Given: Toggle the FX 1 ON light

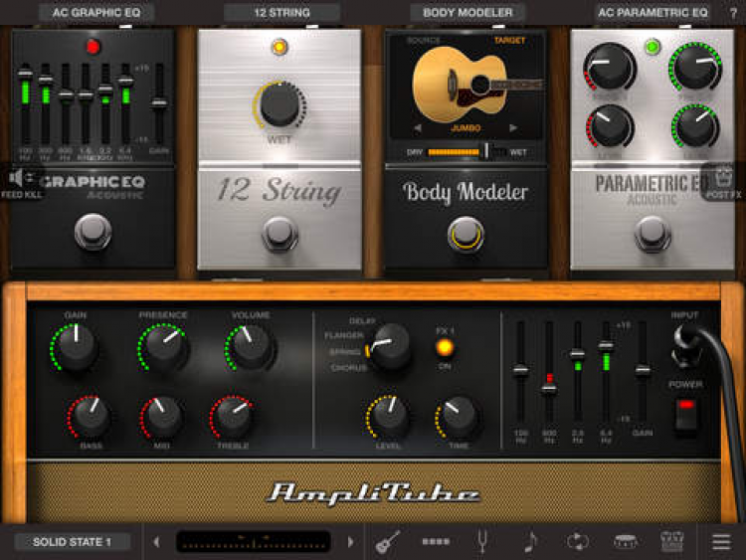Looking at the screenshot, I should (445, 348).
